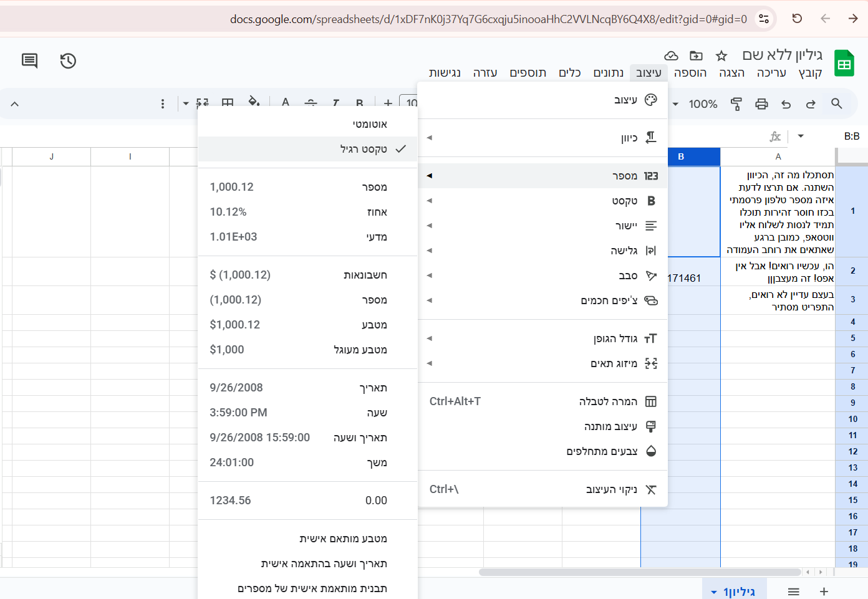
Task: Click the horizontal scrollbar at bottom
Action: [639, 572]
